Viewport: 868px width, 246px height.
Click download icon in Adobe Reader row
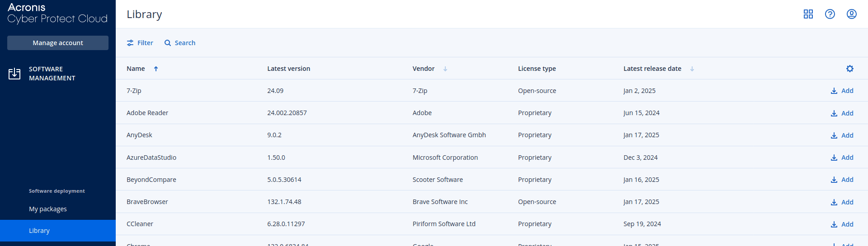834,113
